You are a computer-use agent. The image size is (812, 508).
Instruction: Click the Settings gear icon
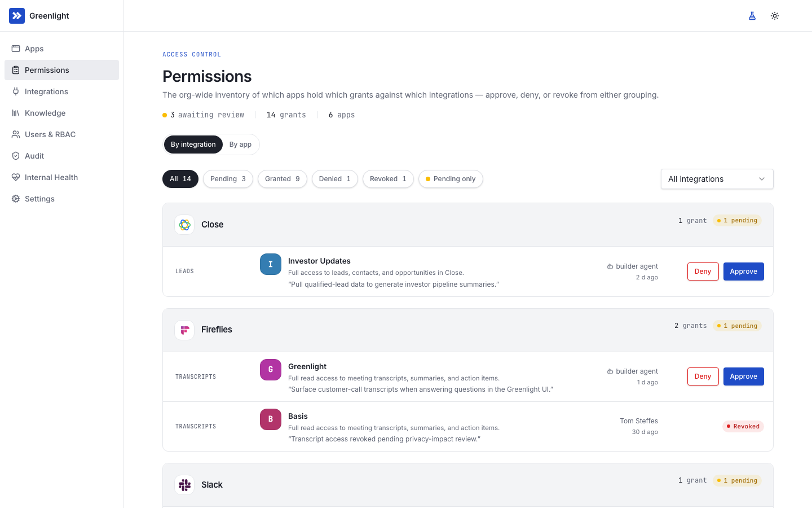coord(16,199)
